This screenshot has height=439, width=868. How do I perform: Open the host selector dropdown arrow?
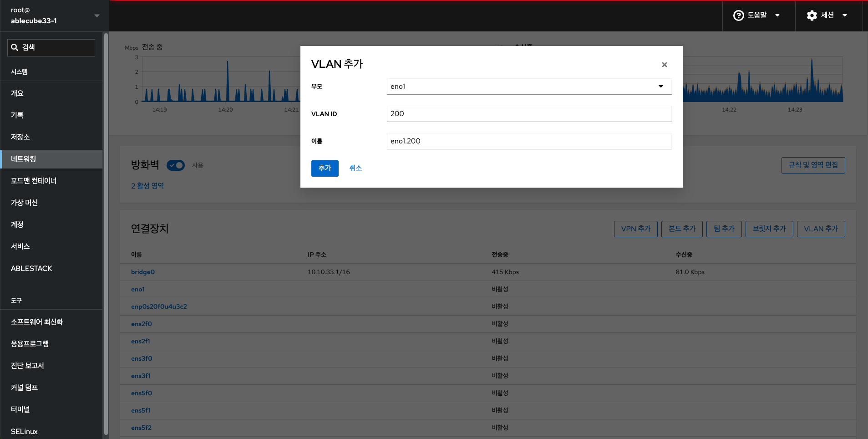[96, 15]
